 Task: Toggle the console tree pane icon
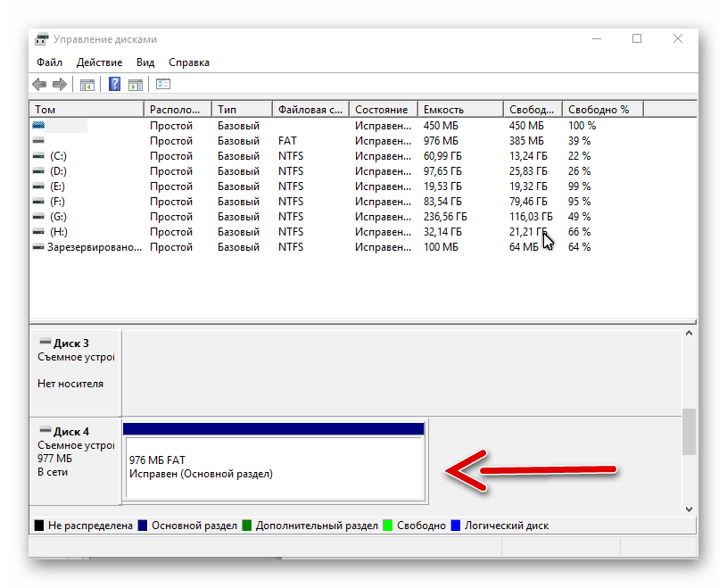pos(87,85)
